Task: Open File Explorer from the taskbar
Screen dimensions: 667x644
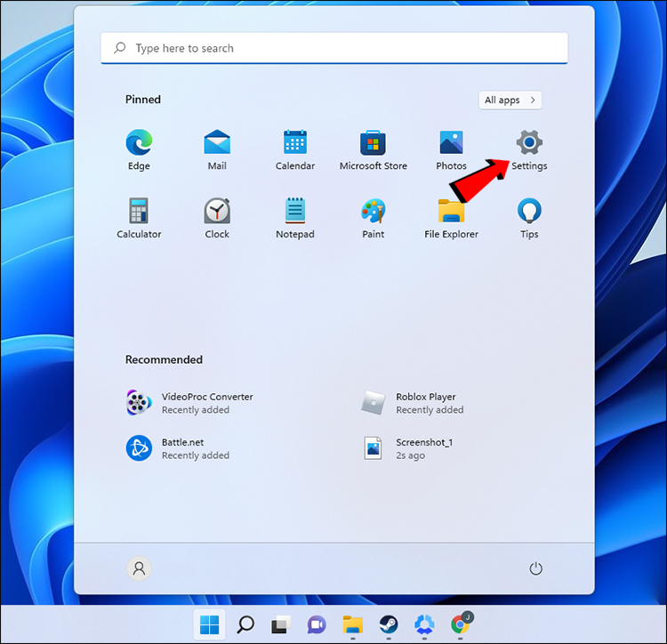Action: click(x=353, y=624)
